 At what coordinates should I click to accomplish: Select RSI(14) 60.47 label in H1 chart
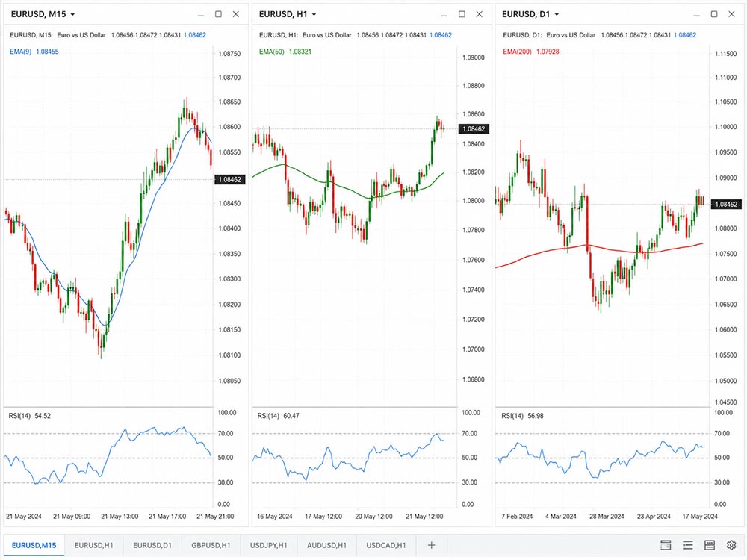pos(278,416)
